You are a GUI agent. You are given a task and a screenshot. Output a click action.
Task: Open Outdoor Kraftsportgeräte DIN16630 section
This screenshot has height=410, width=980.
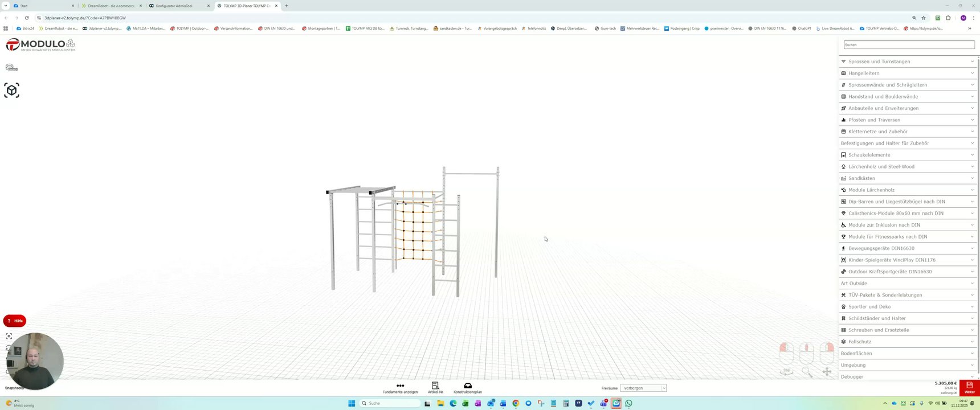click(x=908, y=272)
